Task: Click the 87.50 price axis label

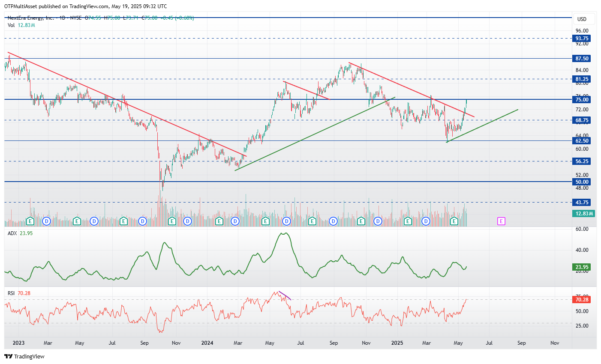Action: (582, 58)
